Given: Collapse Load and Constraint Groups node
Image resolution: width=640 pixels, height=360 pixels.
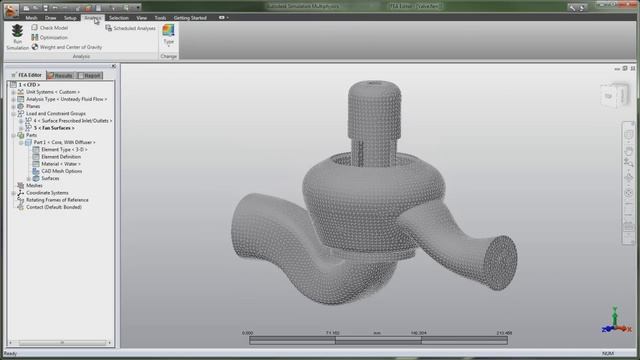Looking at the screenshot, I should [13, 114].
